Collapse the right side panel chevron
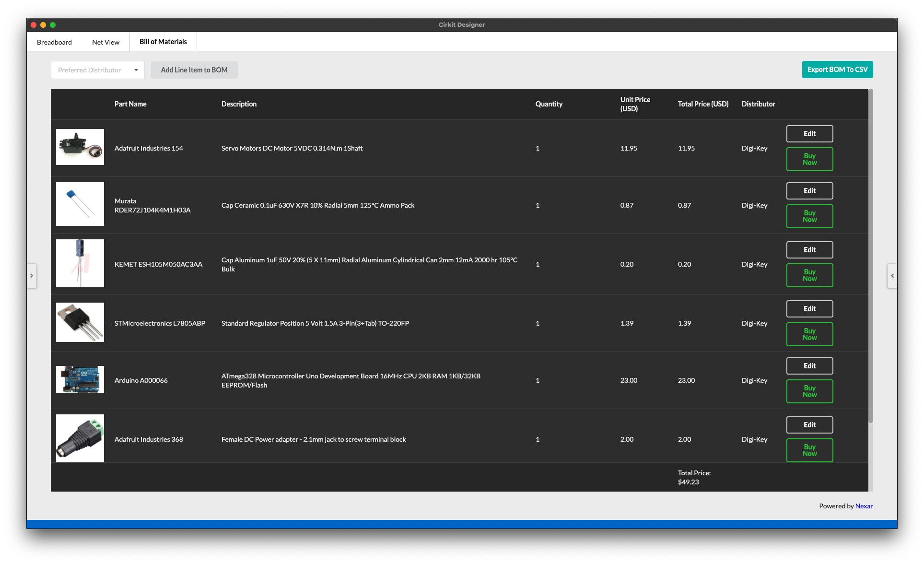 coord(892,275)
